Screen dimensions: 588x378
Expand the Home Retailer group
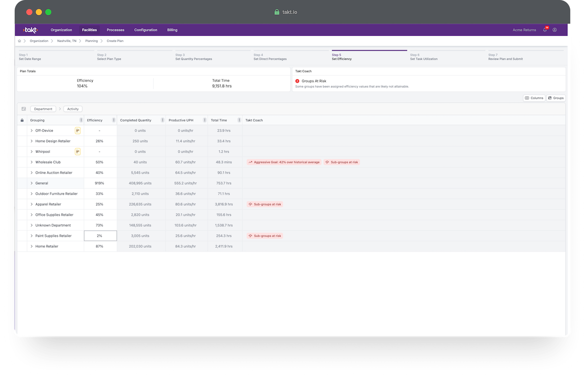tap(31, 247)
